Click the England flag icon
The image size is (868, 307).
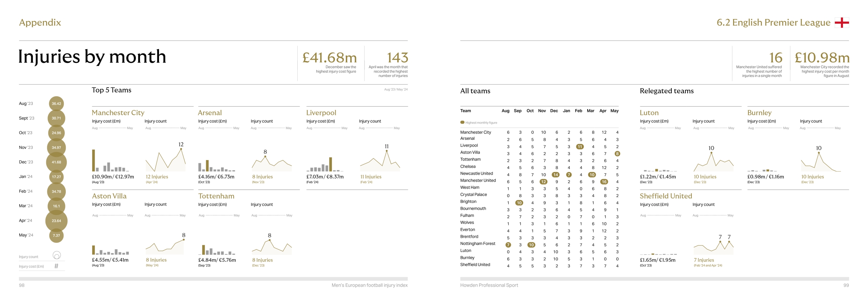pyautogui.click(x=842, y=23)
